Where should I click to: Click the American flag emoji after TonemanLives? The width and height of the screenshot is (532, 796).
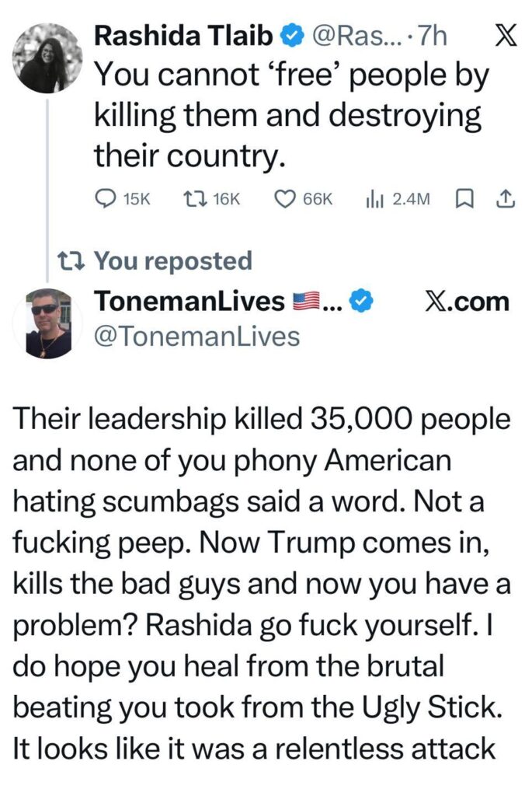[x=302, y=302]
